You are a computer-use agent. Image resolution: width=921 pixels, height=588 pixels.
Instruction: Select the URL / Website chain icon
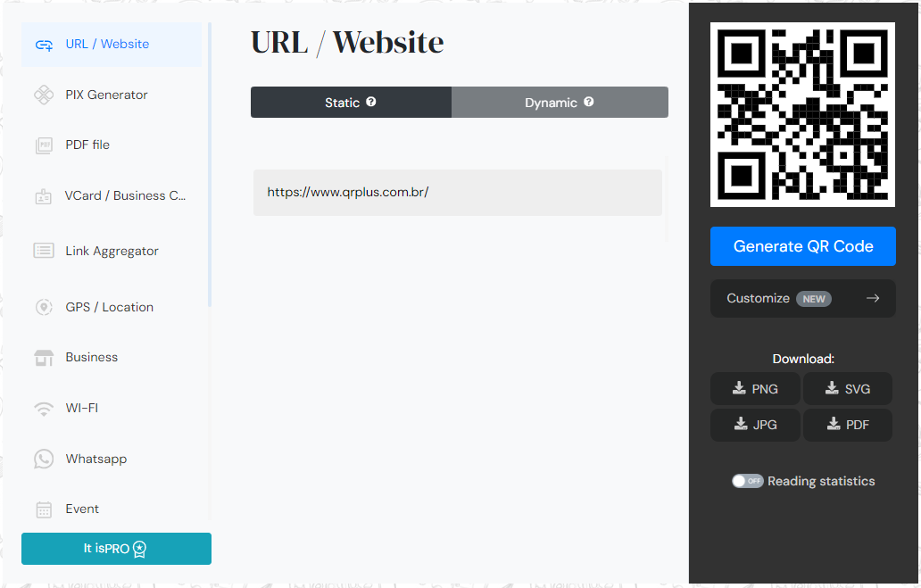point(44,43)
